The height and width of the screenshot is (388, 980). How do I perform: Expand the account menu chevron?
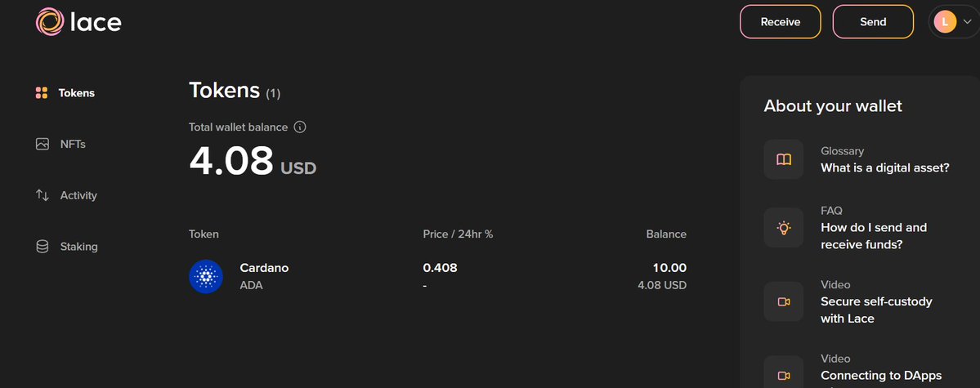[968, 22]
